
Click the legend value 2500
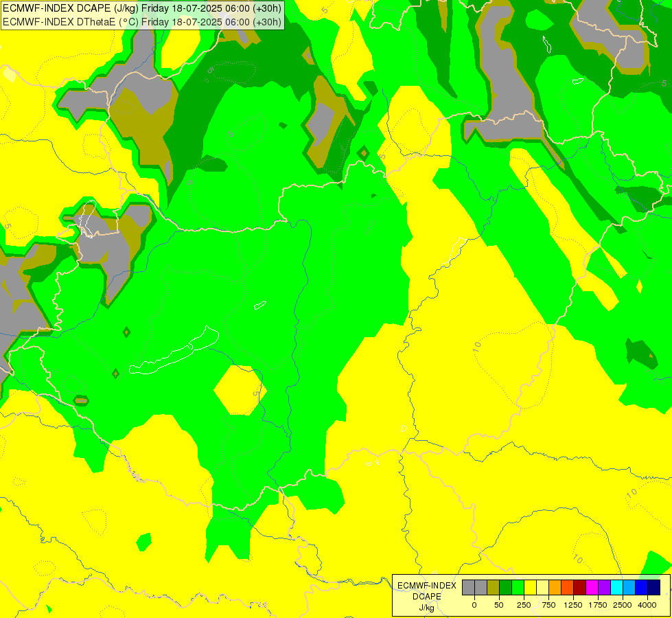(623, 605)
